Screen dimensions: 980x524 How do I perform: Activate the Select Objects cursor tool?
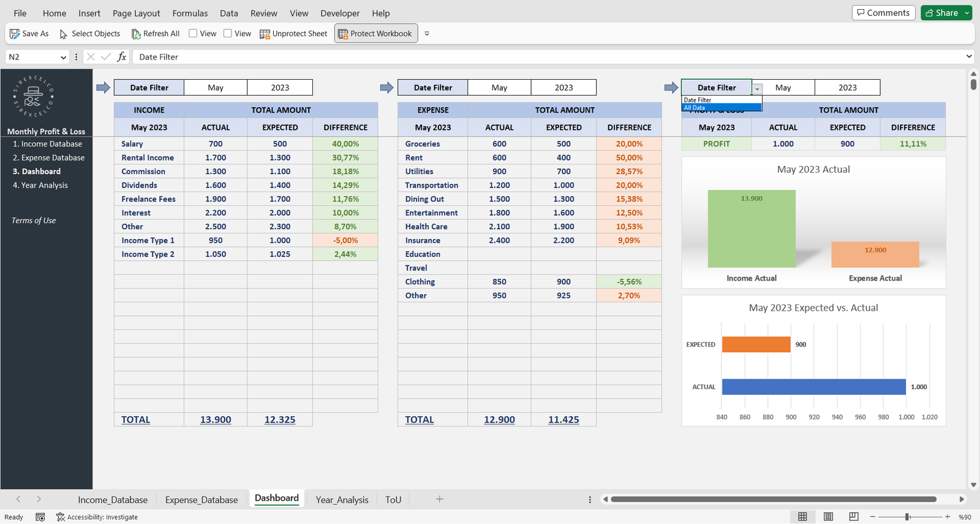click(64, 34)
